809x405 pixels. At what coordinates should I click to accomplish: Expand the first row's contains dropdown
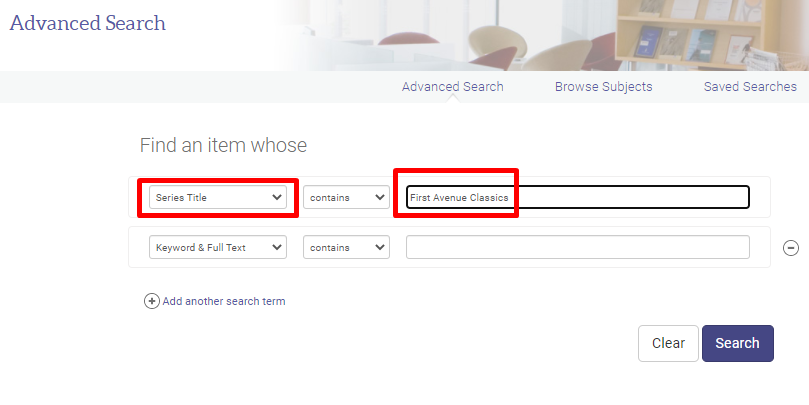[x=346, y=198]
